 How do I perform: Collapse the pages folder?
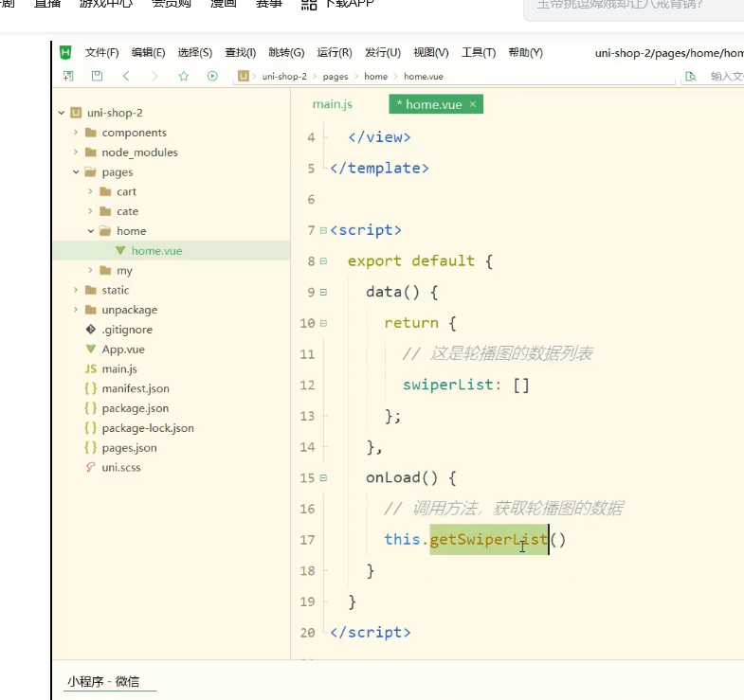tap(76, 172)
